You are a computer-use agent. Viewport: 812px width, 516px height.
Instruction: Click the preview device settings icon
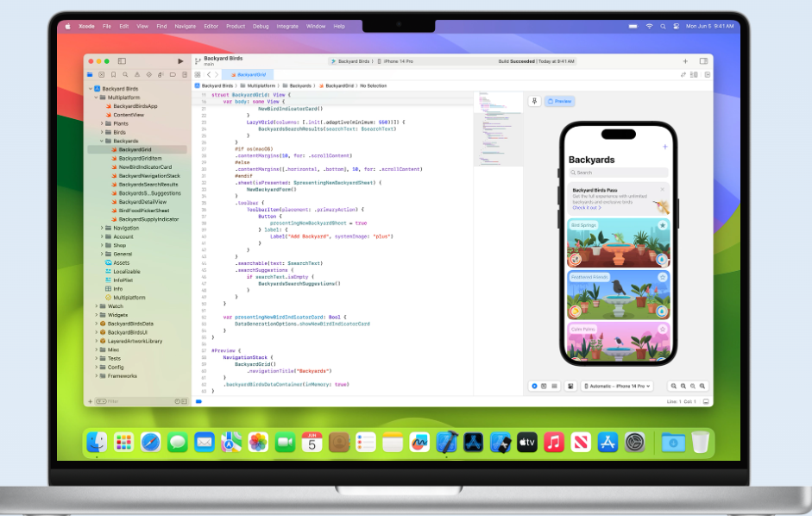[570, 386]
